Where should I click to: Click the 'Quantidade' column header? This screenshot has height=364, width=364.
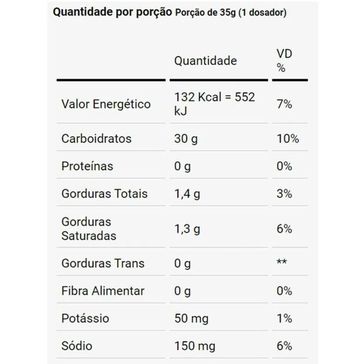[206, 61]
